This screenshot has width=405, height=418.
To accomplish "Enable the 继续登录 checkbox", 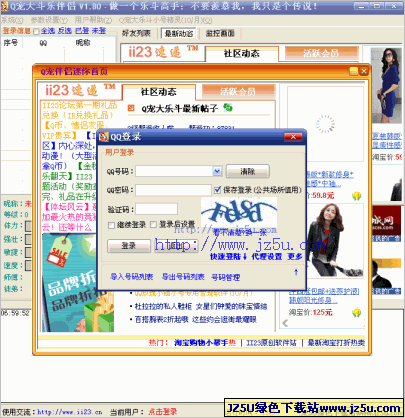I will coord(111,225).
